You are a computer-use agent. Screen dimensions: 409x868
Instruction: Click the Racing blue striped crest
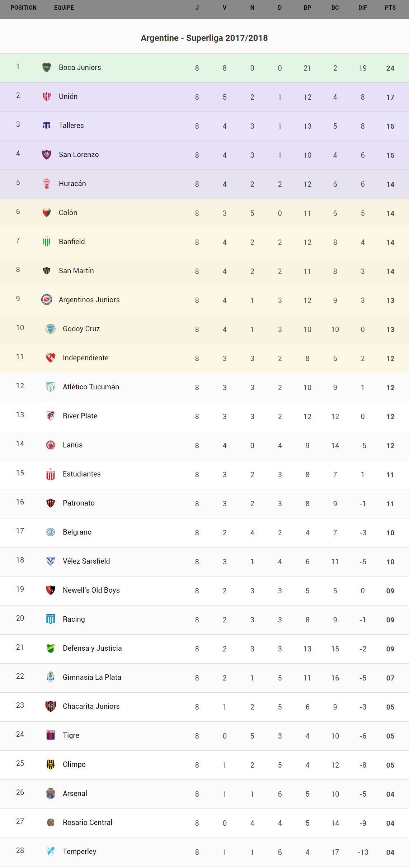[51, 619]
